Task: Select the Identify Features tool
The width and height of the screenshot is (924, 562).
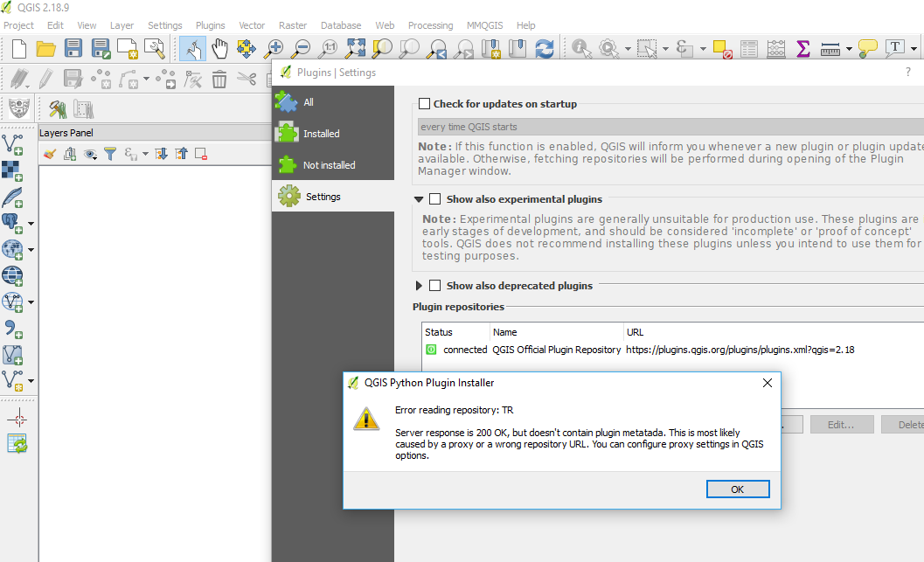Action: click(581, 48)
